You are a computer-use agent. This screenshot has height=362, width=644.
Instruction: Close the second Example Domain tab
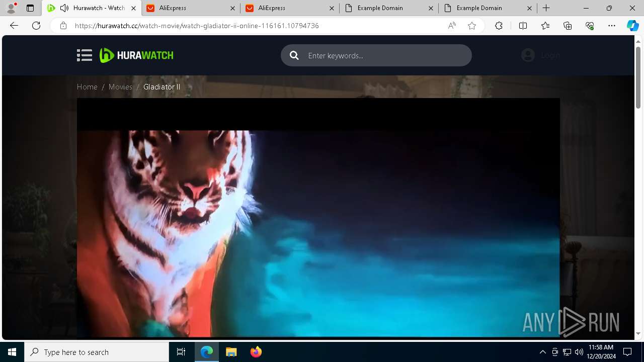click(530, 8)
